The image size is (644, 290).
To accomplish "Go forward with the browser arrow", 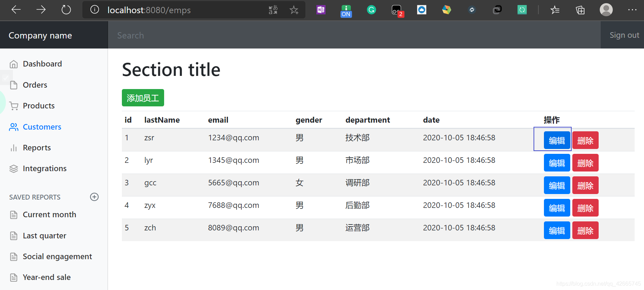I will click(41, 10).
